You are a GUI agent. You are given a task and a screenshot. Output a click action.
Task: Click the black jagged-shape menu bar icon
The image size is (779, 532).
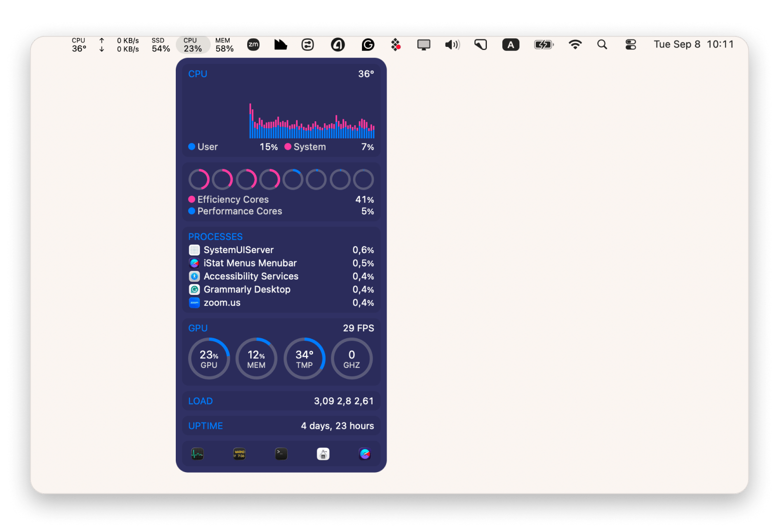pyautogui.click(x=281, y=44)
